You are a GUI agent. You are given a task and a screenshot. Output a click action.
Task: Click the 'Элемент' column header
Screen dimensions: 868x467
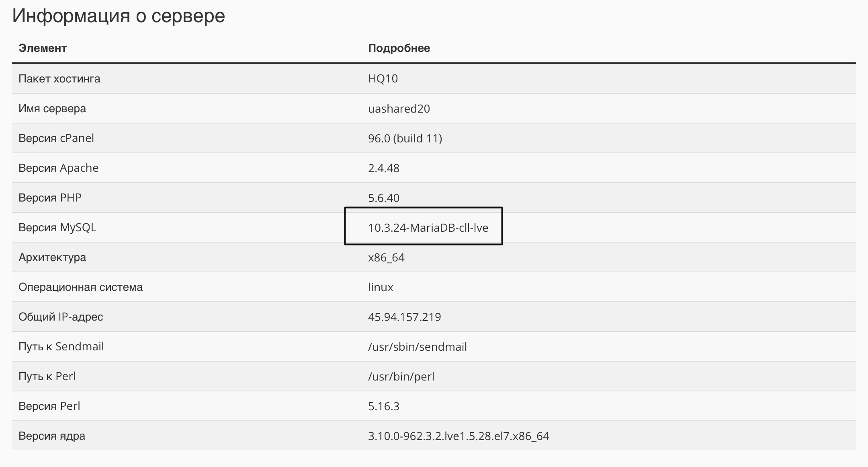43,48
